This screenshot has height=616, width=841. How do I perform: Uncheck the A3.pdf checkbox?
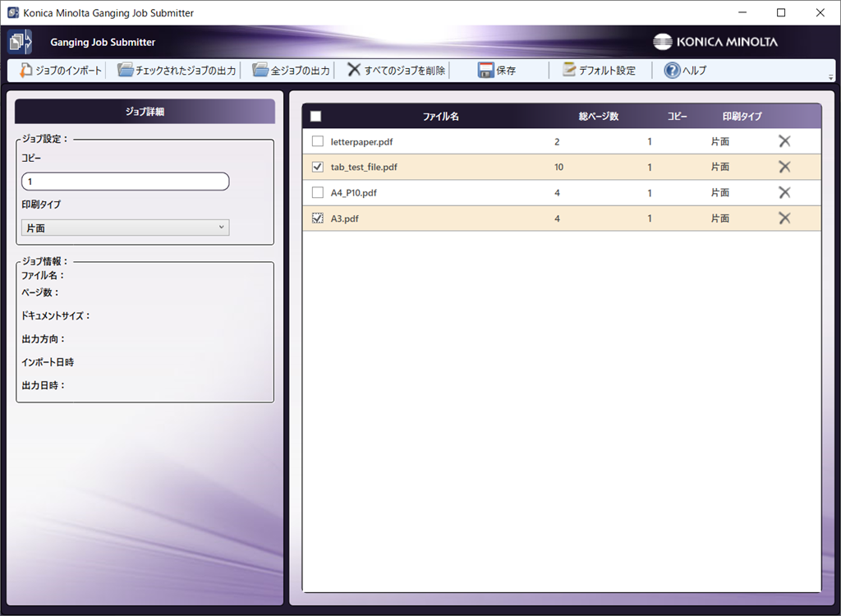pos(318,218)
